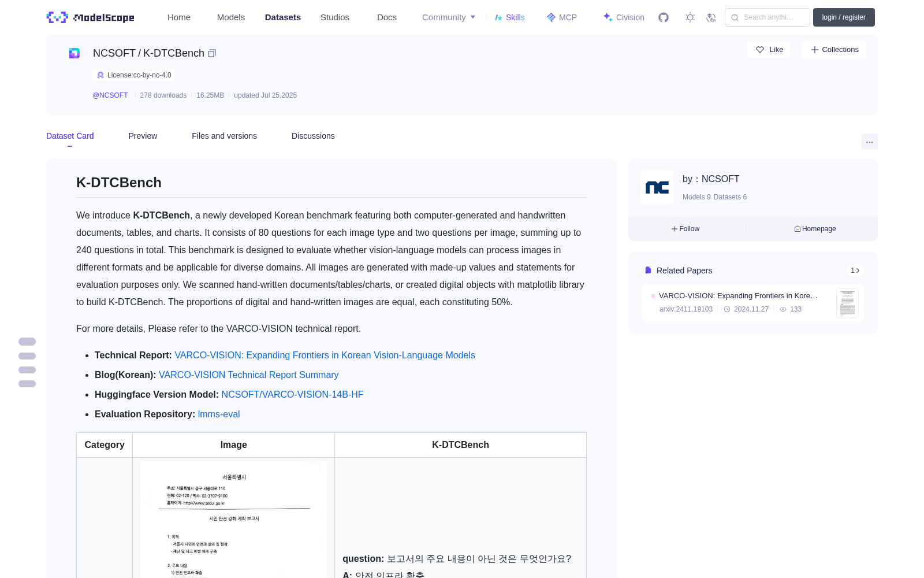Image resolution: width=924 pixels, height=578 pixels.
Task: Click the dataset avatar icon beside NCSOFT
Action: coord(74,53)
